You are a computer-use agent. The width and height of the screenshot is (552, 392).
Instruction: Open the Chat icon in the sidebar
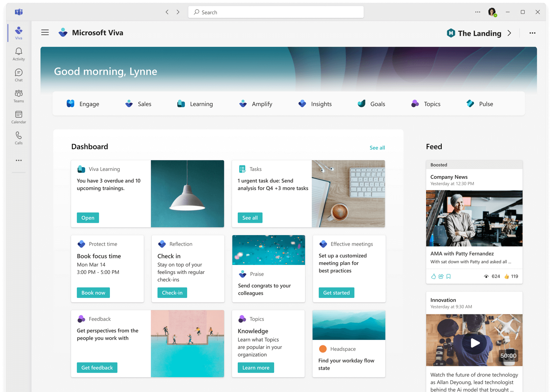click(18, 75)
